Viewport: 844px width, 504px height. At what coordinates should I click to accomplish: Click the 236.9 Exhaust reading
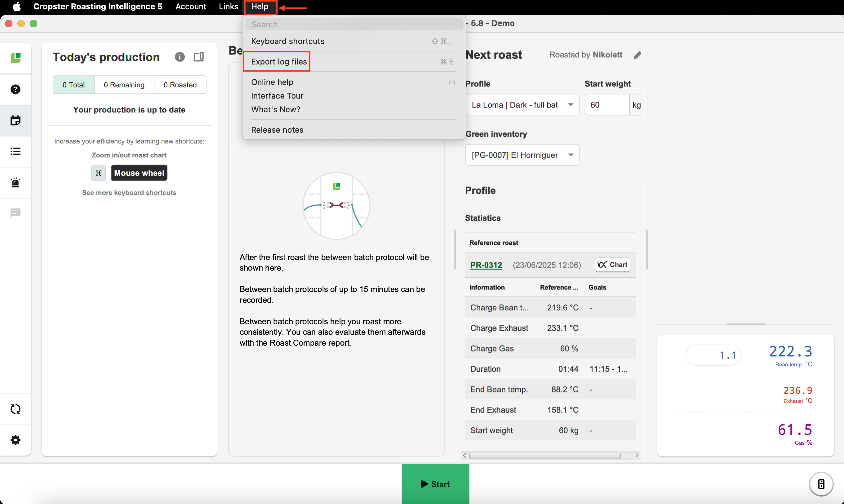tap(798, 391)
